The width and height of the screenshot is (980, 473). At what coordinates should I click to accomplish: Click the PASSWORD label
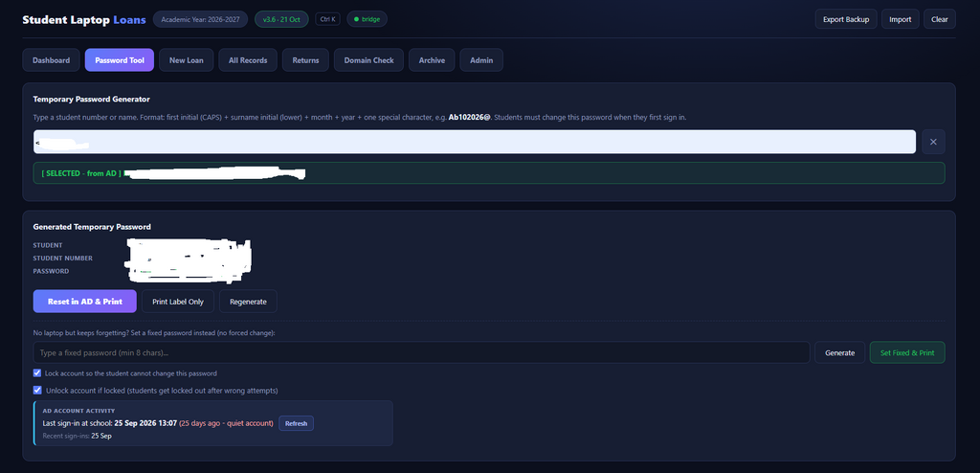[52, 271]
